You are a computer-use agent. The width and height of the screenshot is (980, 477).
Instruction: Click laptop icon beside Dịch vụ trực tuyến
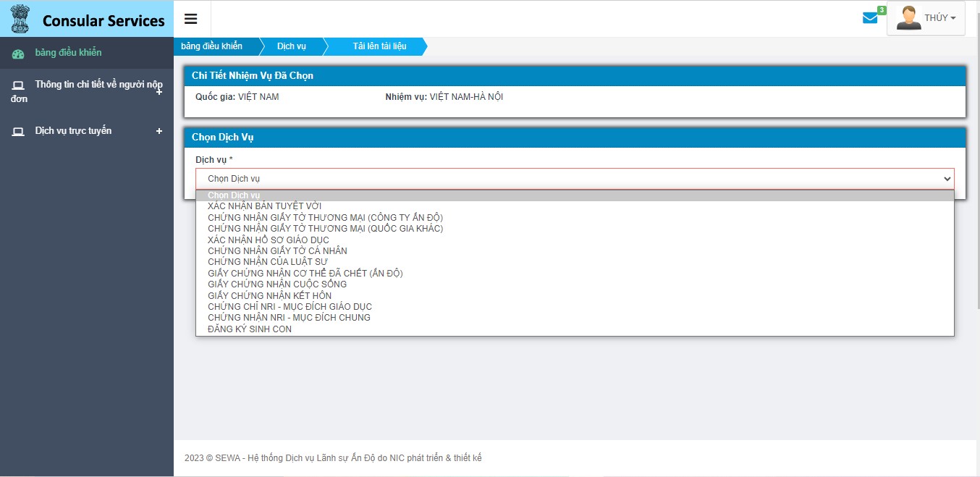pos(18,132)
